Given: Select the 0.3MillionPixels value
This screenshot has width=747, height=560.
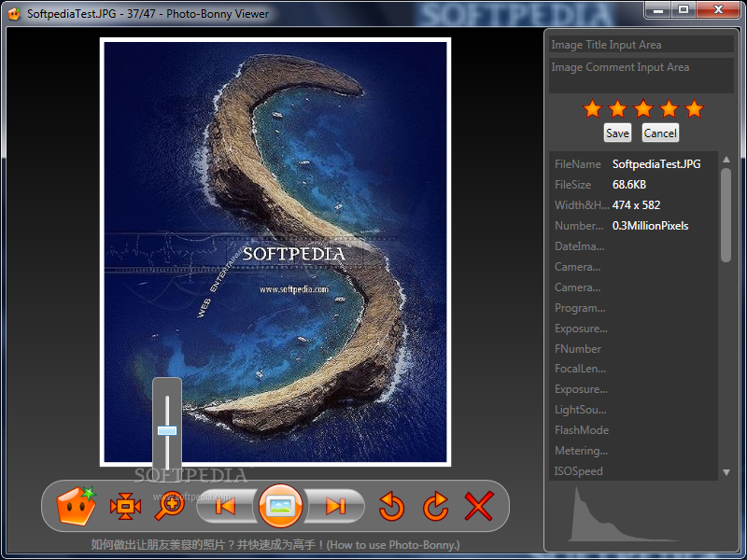Looking at the screenshot, I should click(x=650, y=226).
